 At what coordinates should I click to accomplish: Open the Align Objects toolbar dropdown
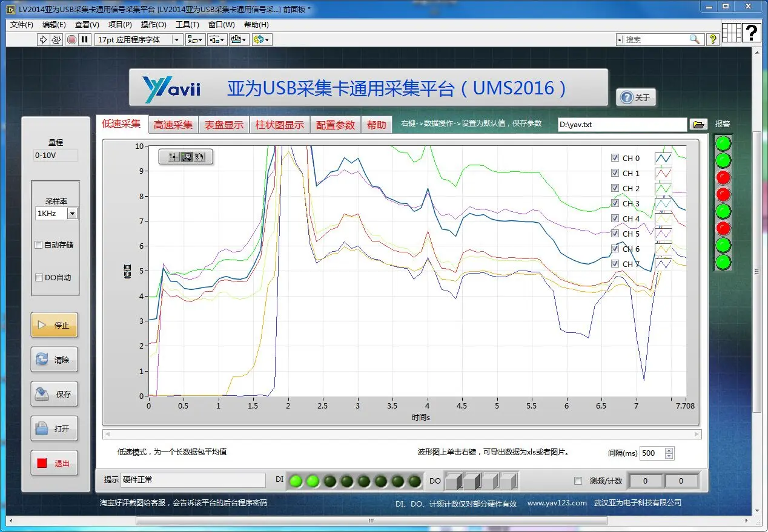pyautogui.click(x=195, y=39)
